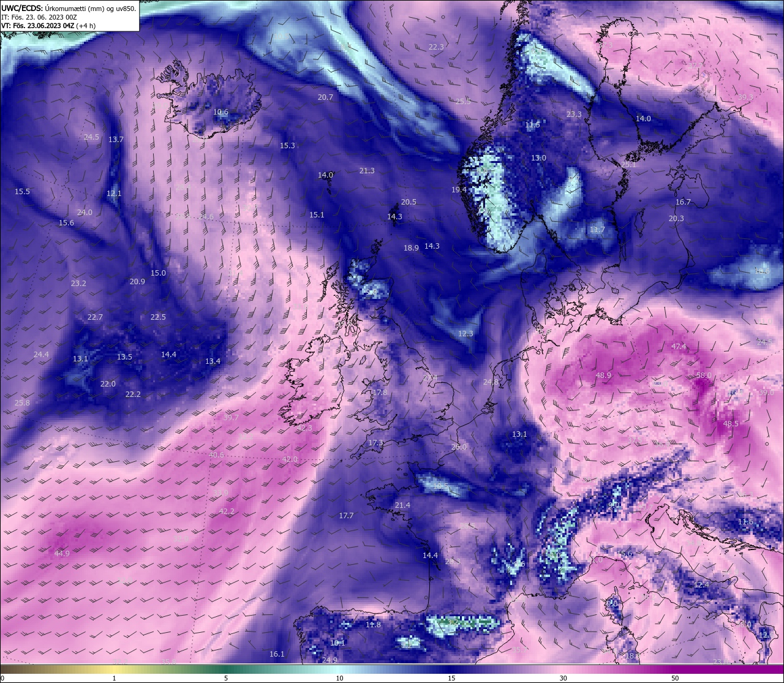Click the 21.3 value on the map
784x683 pixels.
click(367, 171)
